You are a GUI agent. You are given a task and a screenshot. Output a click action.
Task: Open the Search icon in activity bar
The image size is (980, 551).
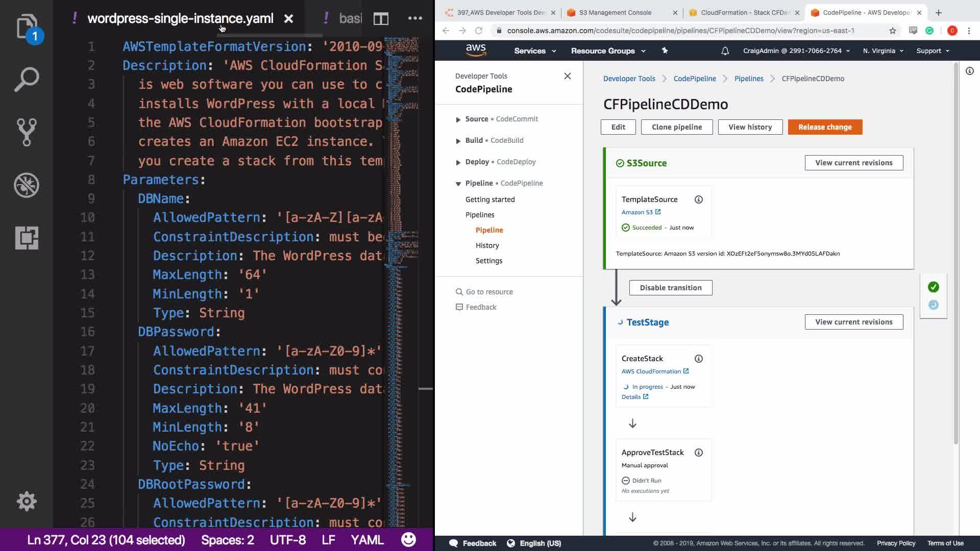click(27, 80)
